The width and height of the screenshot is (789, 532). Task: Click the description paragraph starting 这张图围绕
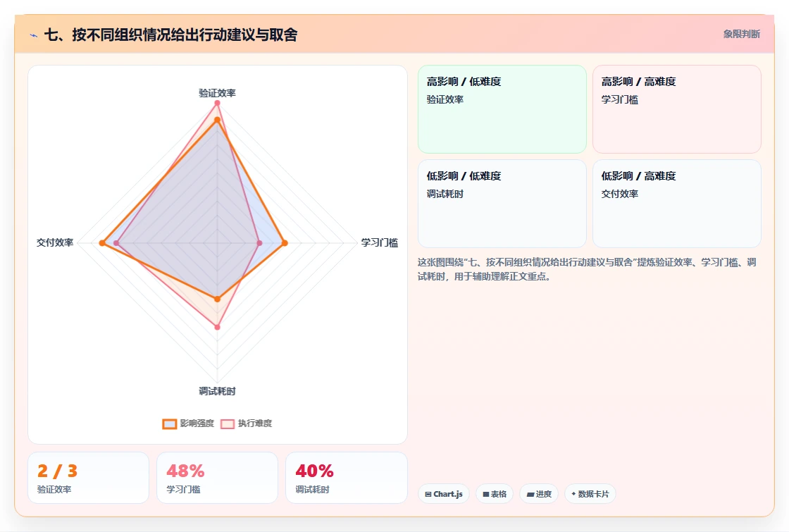click(x=587, y=269)
